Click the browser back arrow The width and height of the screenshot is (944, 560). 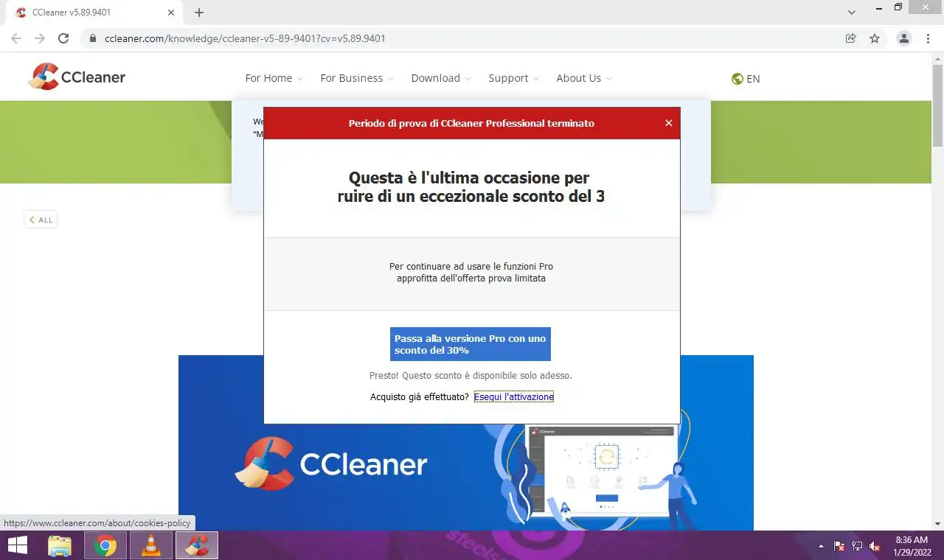pyautogui.click(x=16, y=38)
